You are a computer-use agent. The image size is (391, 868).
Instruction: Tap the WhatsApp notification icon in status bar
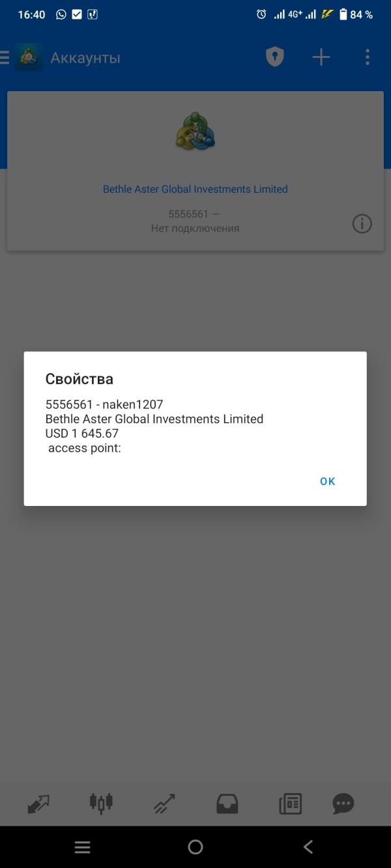[61, 14]
